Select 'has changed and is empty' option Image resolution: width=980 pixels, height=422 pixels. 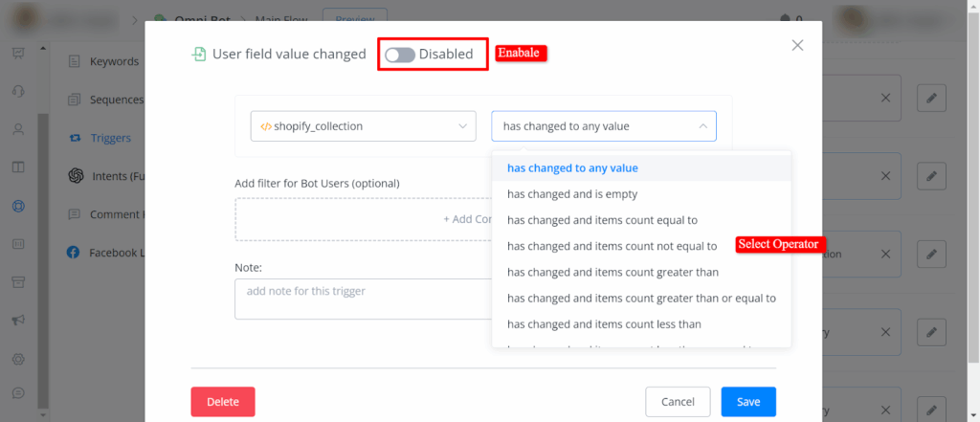tap(568, 193)
